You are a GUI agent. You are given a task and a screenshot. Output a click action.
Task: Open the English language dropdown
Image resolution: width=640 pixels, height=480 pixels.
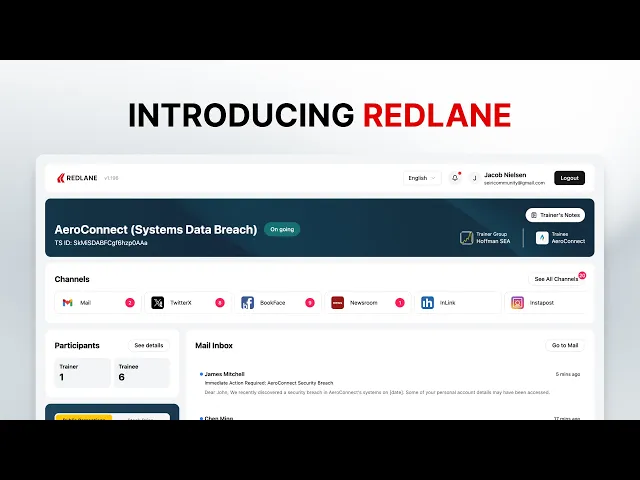(422, 178)
